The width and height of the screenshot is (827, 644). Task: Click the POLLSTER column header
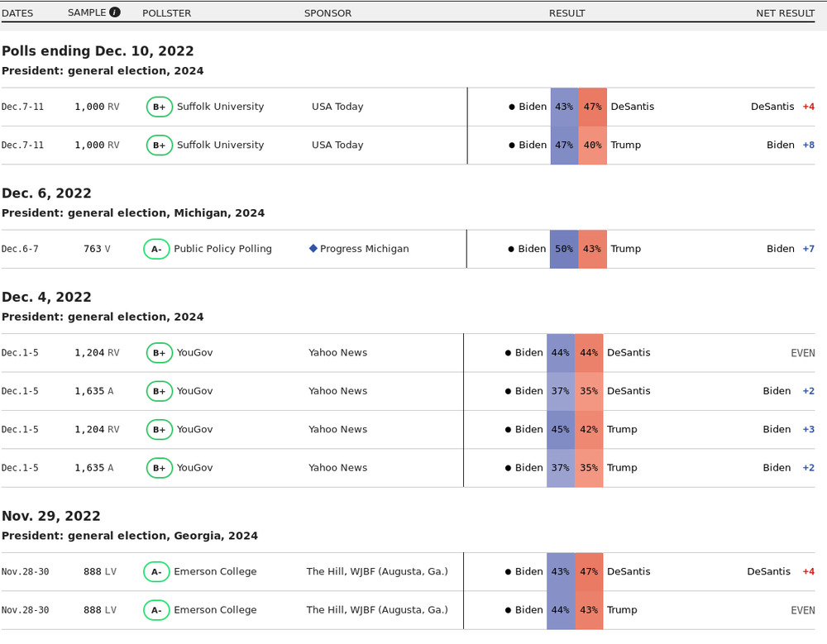(168, 13)
